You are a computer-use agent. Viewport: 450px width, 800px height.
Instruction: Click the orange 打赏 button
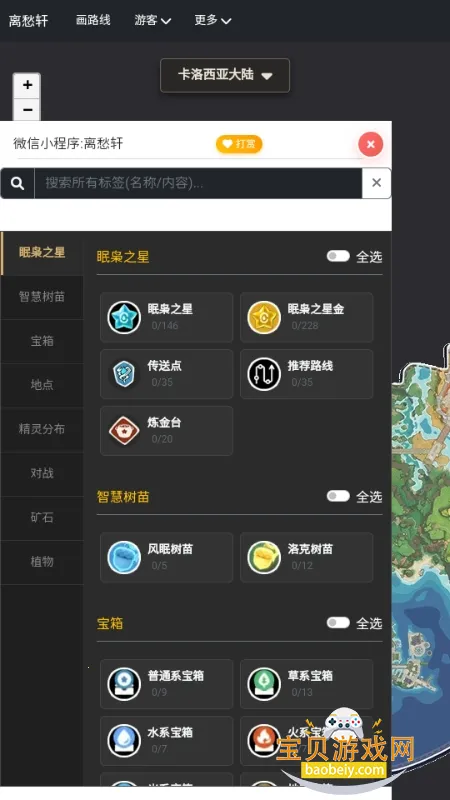click(x=239, y=144)
